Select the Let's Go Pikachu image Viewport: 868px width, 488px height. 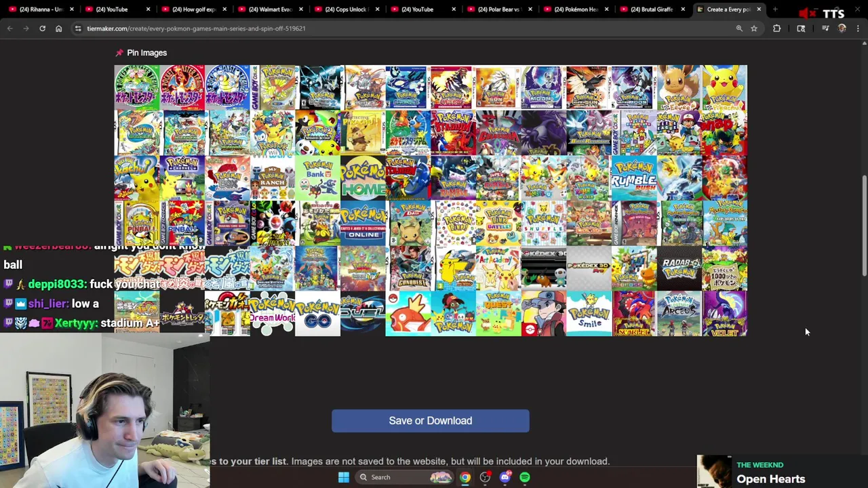[725, 87]
